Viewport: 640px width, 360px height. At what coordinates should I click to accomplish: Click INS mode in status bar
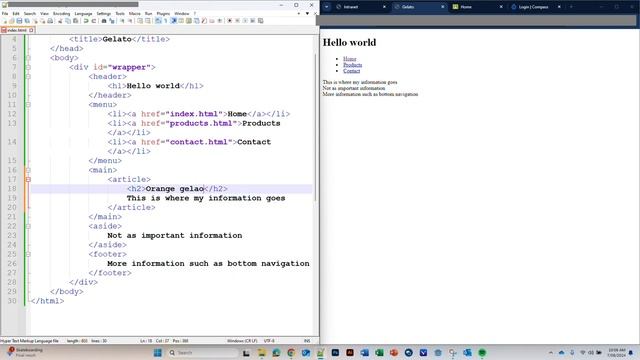307,341
